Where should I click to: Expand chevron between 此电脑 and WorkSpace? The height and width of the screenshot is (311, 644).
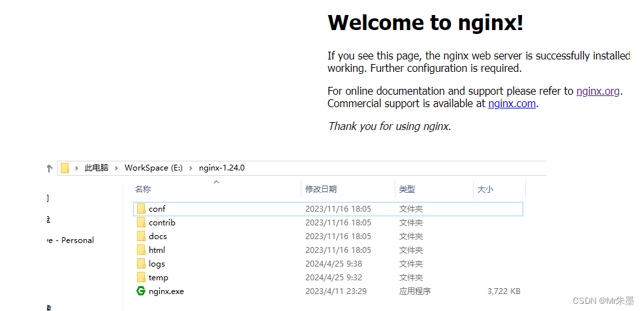(x=117, y=168)
